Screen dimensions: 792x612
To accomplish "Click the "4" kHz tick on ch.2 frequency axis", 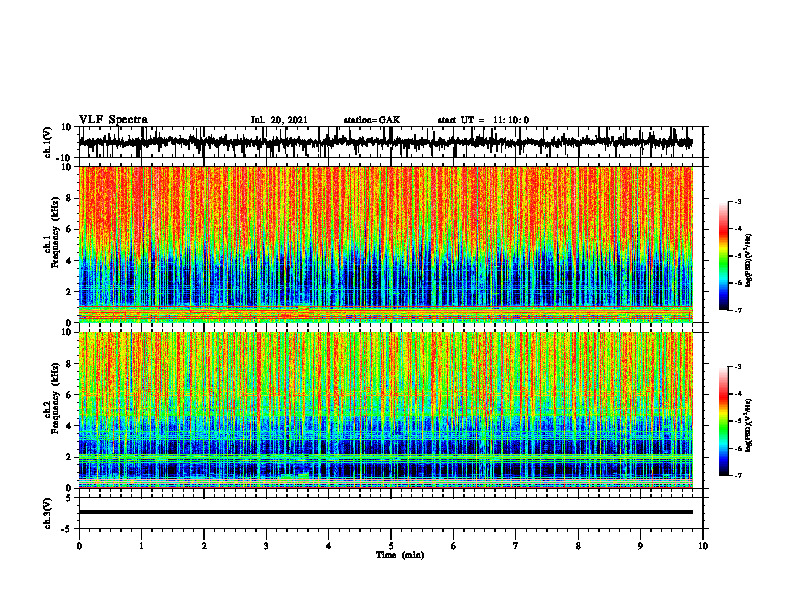I will coord(70,426).
